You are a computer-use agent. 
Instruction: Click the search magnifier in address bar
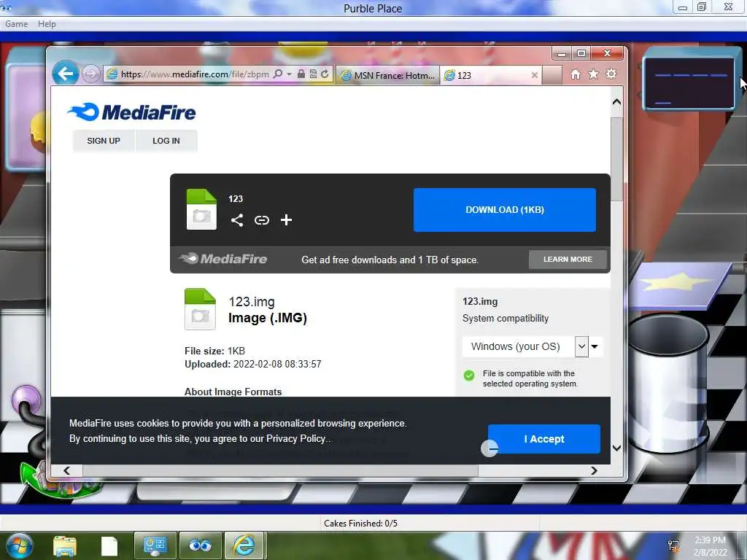coord(277,74)
